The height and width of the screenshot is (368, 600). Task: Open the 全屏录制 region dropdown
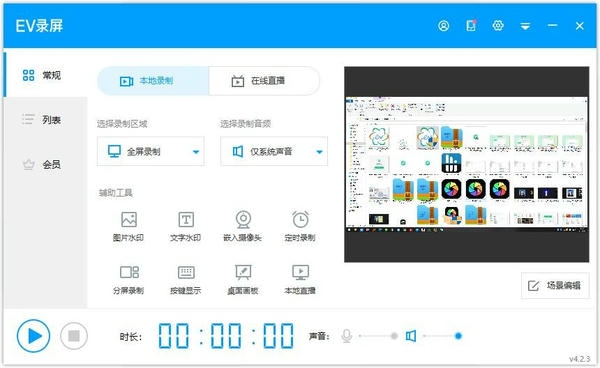coord(151,151)
